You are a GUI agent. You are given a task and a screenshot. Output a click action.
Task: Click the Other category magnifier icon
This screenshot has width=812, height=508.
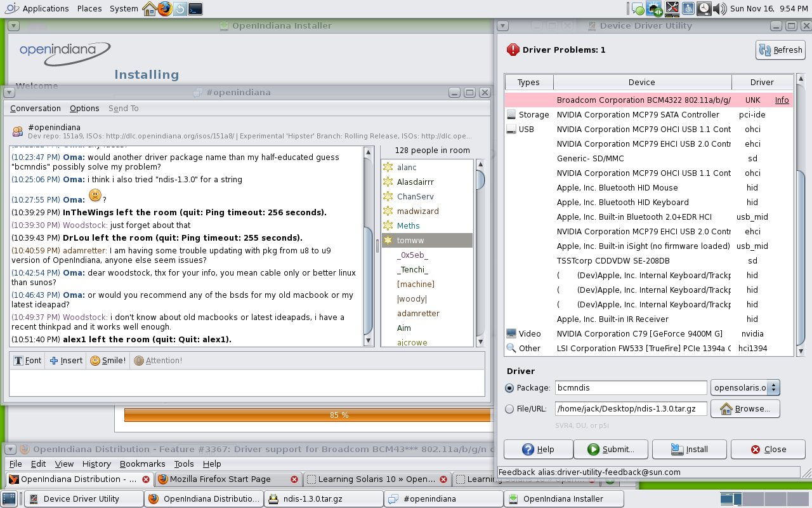(511, 348)
